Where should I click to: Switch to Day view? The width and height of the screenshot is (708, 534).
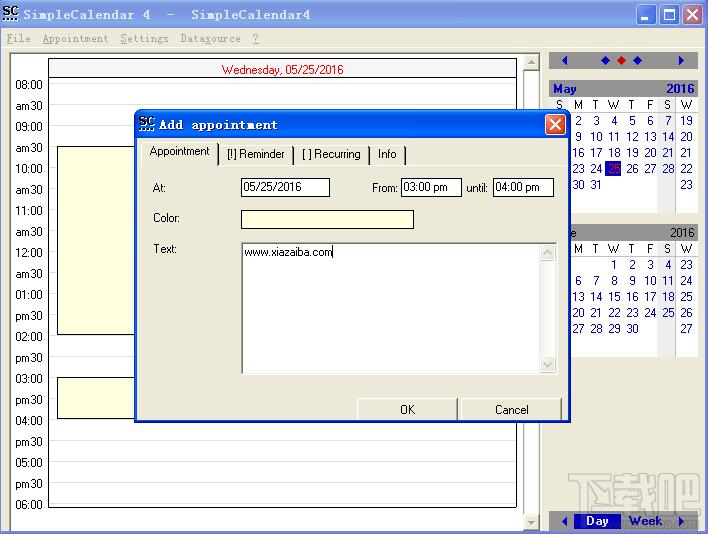point(597,521)
